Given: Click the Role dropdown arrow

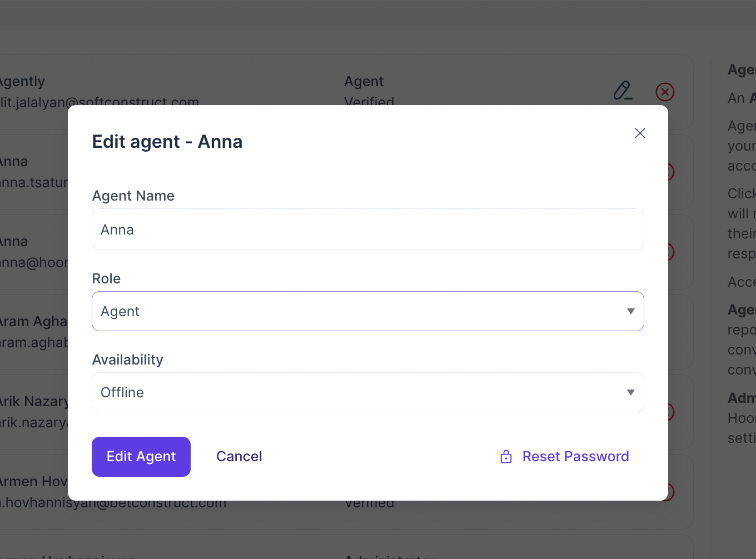Looking at the screenshot, I should 630,311.
